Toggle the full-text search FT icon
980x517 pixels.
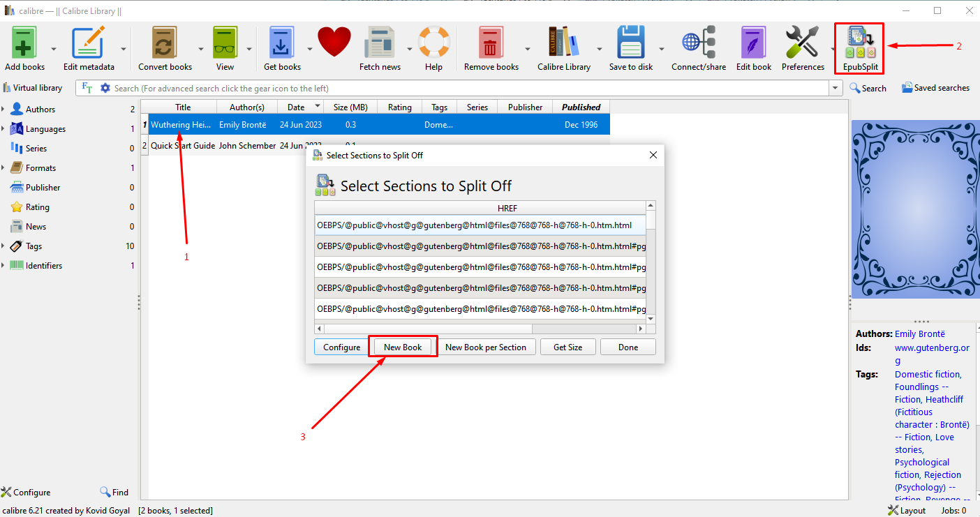click(87, 88)
